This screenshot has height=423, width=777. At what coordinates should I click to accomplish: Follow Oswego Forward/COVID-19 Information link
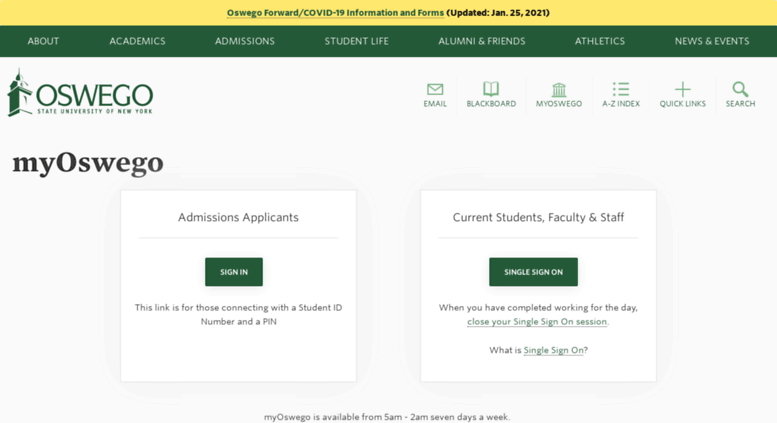335,13
